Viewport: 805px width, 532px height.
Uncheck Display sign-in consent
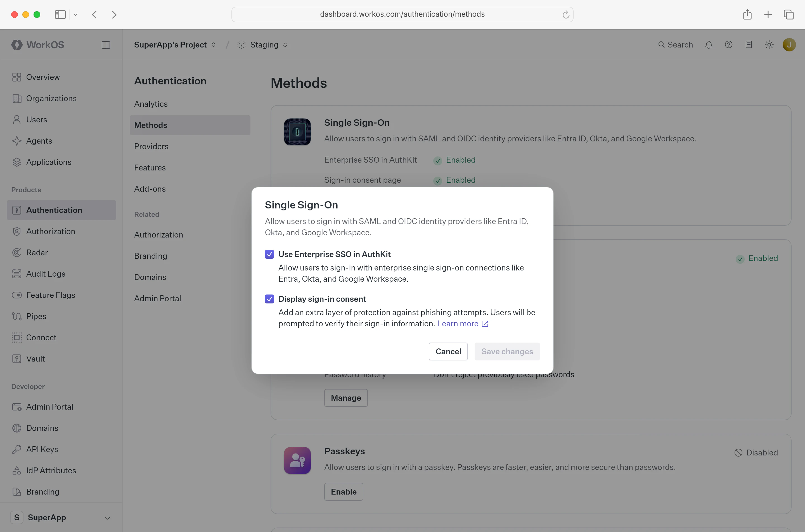tap(269, 299)
